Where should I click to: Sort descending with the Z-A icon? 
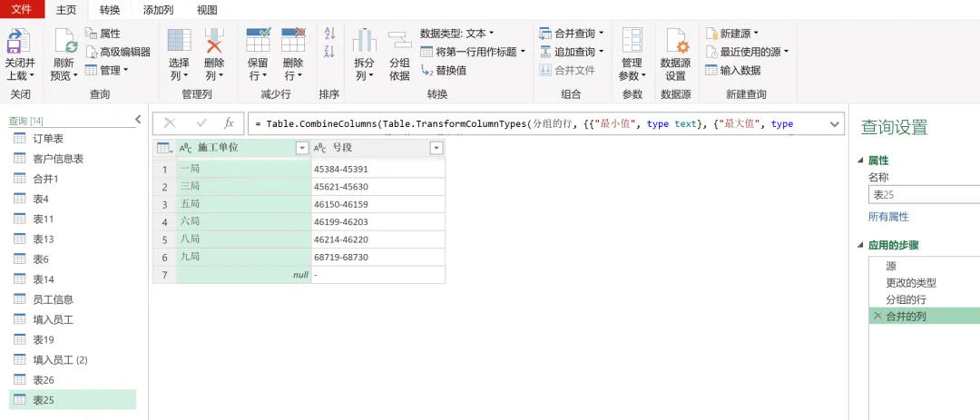click(330, 52)
